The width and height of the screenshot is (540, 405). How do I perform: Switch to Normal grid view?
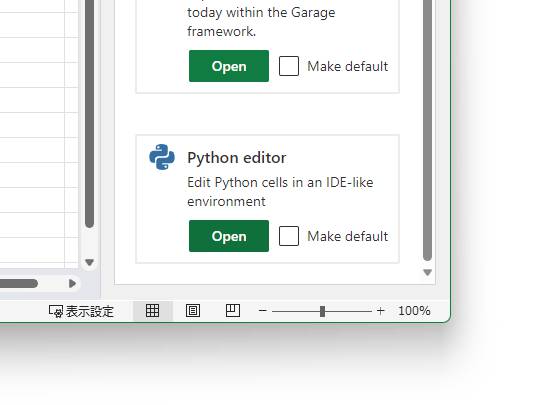point(152,311)
